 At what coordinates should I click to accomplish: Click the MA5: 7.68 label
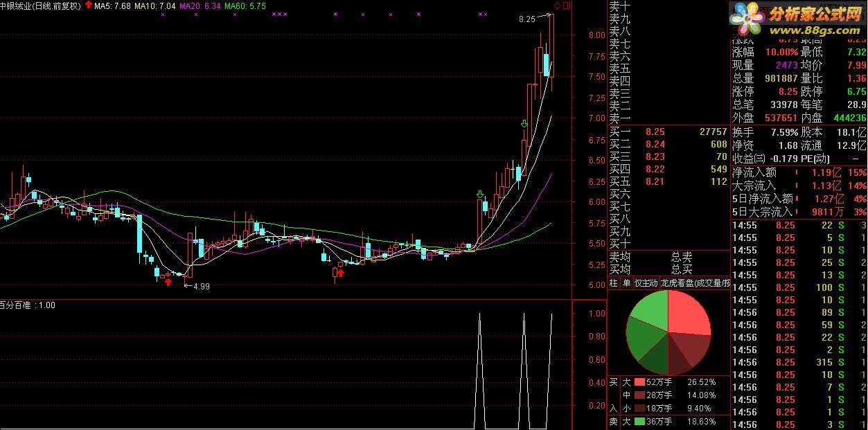pos(111,6)
